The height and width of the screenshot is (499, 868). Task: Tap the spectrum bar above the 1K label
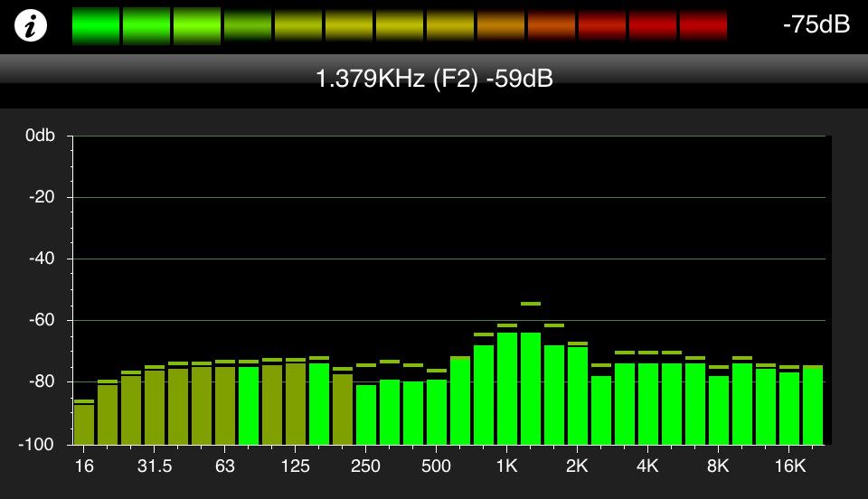[507, 389]
